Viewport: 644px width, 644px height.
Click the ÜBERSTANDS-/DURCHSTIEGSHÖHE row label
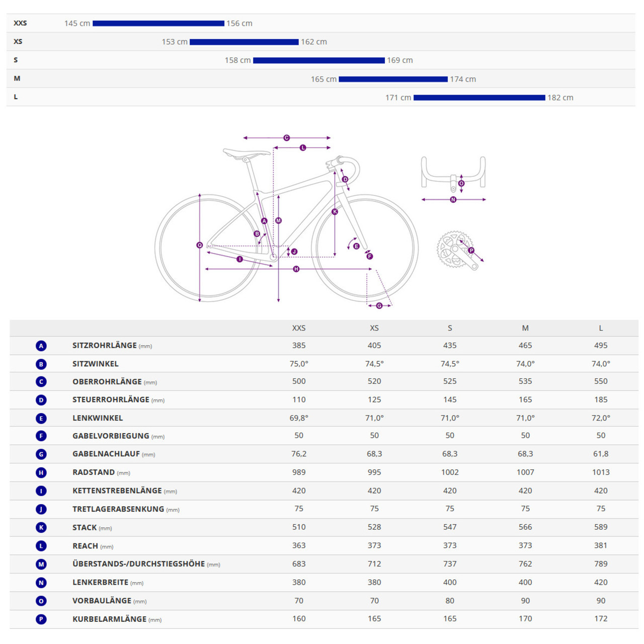138,564
